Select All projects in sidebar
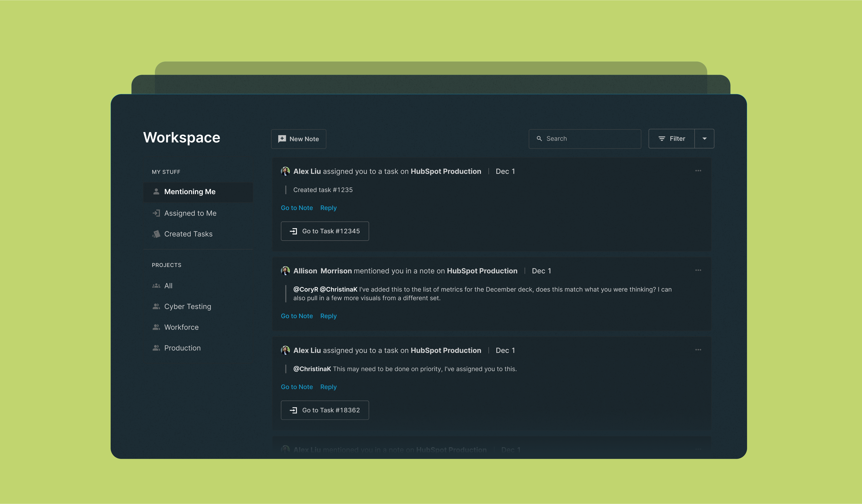Screen dimensions: 862x504 click(168, 286)
